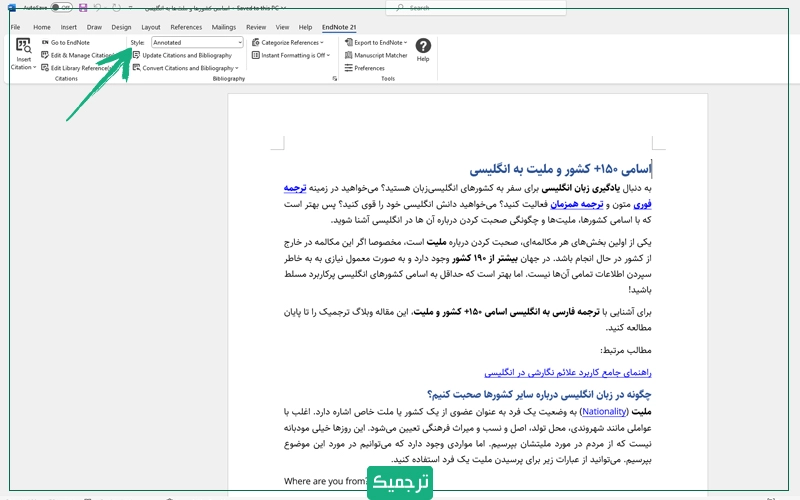Open Instant Formatting is Off dropdown
The width and height of the screenshot is (800, 500).
coord(291,55)
